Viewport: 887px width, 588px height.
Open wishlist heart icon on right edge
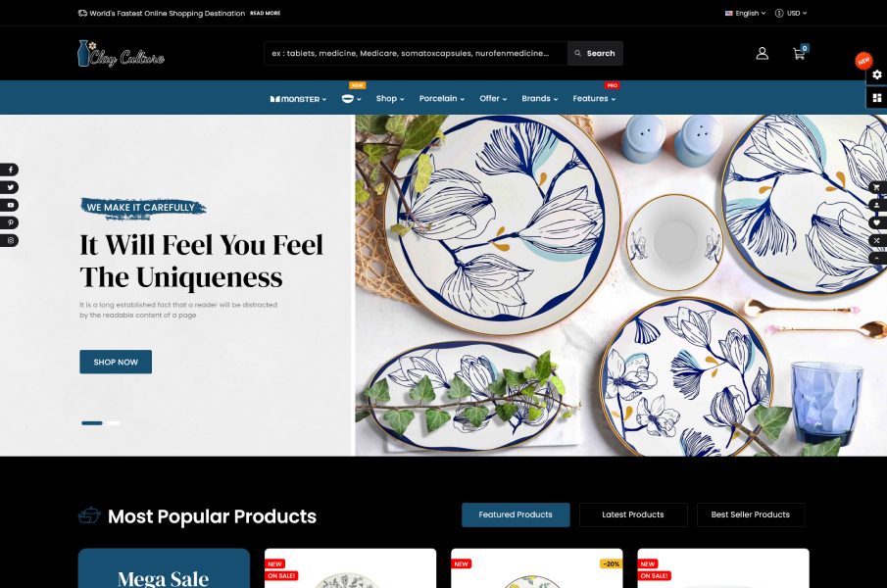point(877,222)
